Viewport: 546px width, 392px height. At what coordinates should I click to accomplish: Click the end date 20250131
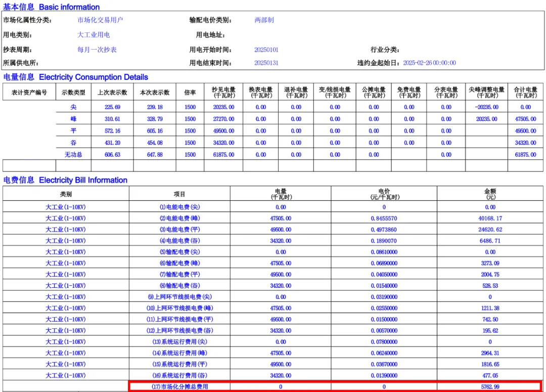[x=266, y=63]
